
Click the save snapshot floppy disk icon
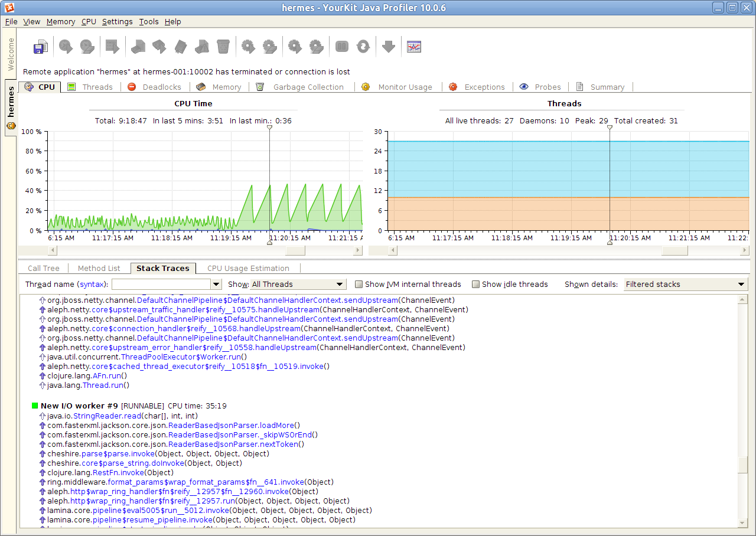tap(40, 47)
